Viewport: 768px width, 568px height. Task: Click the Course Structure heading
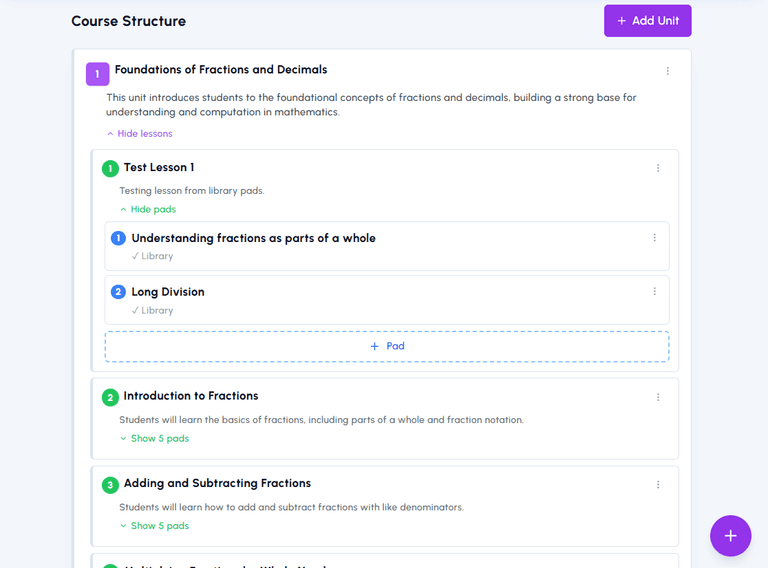[128, 21]
